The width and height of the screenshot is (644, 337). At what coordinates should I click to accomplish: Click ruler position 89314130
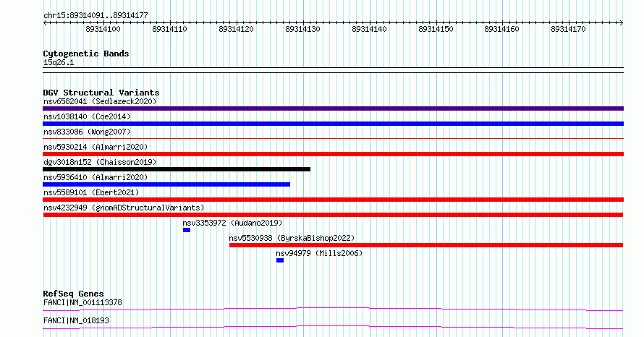[x=302, y=29]
